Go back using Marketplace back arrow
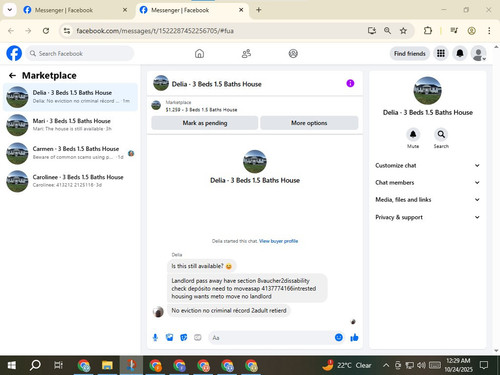Viewport: 500px width, 375px height. pos(12,76)
